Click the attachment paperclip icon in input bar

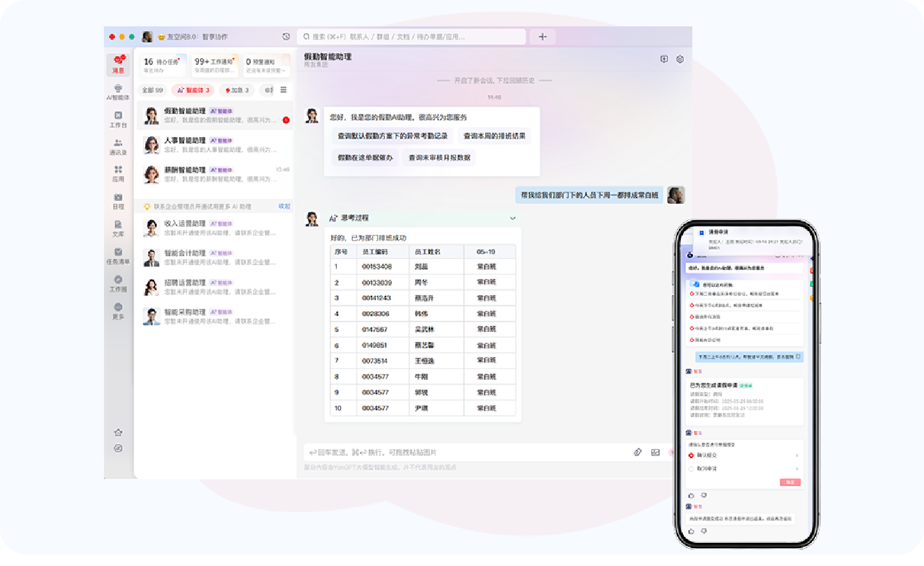[638, 452]
